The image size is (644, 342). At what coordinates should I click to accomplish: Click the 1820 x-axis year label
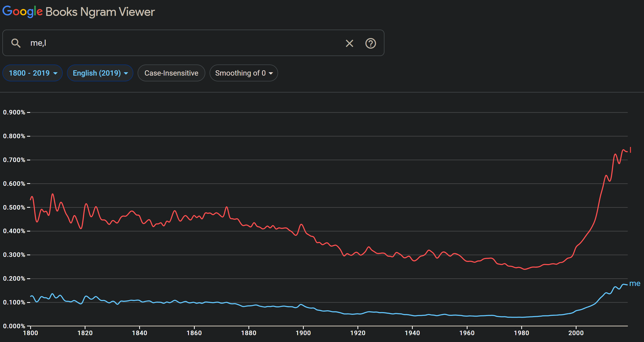coord(85,333)
